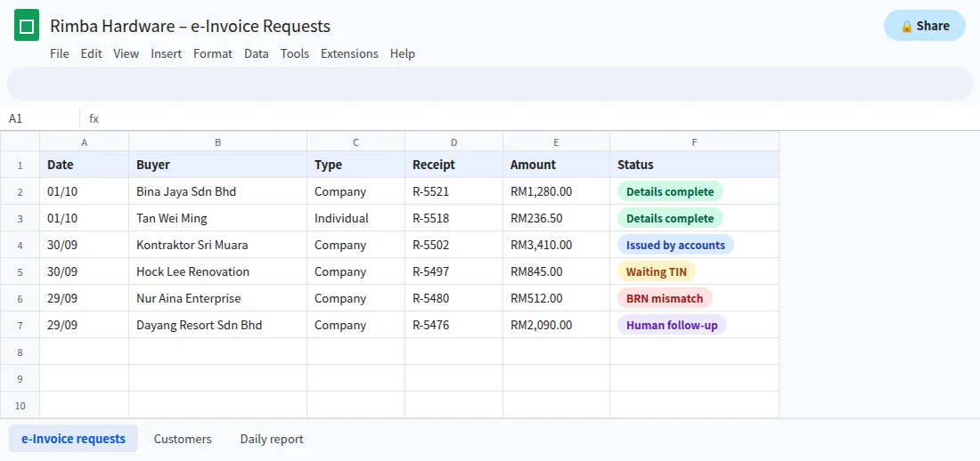980x461 pixels.
Task: Open the Extensions menu
Action: [x=349, y=53]
